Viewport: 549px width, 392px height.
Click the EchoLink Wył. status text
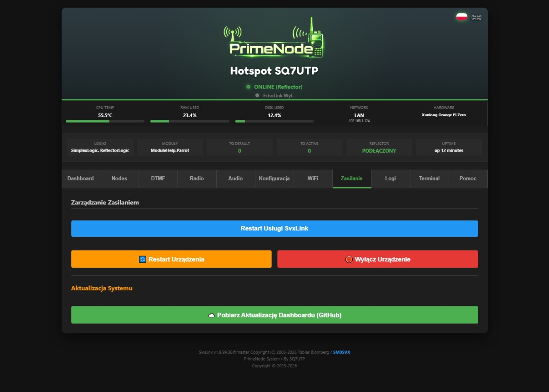[x=278, y=96]
